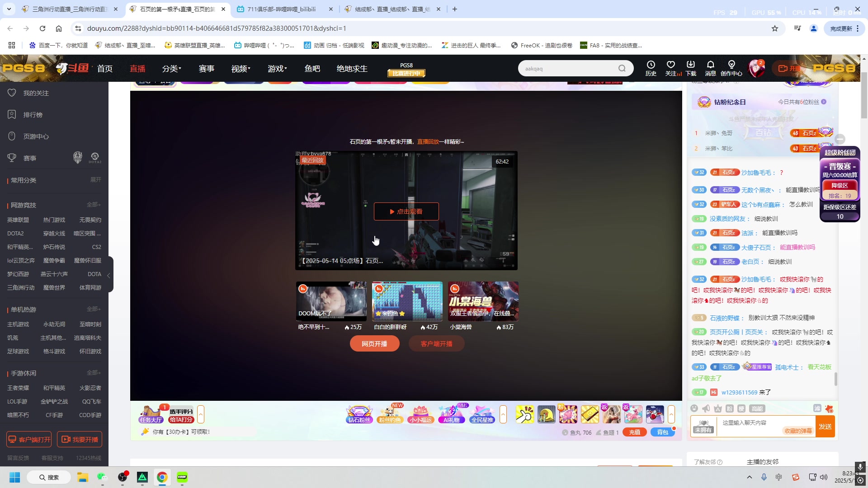Click the search magnifier in Douyu search box

point(622,68)
